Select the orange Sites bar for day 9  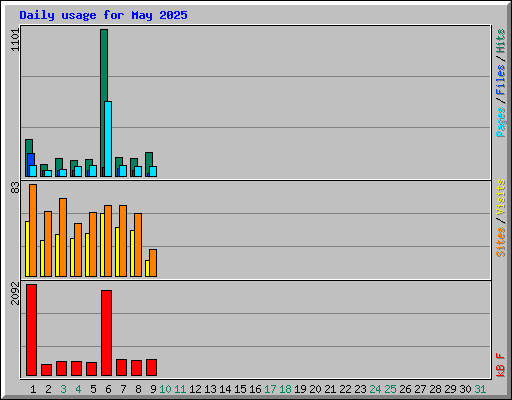click(x=153, y=263)
